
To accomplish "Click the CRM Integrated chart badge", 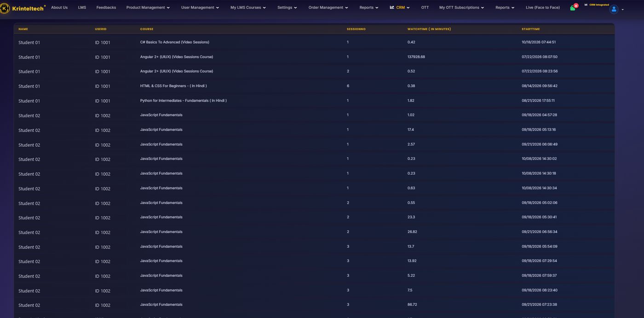I will (x=596, y=5).
